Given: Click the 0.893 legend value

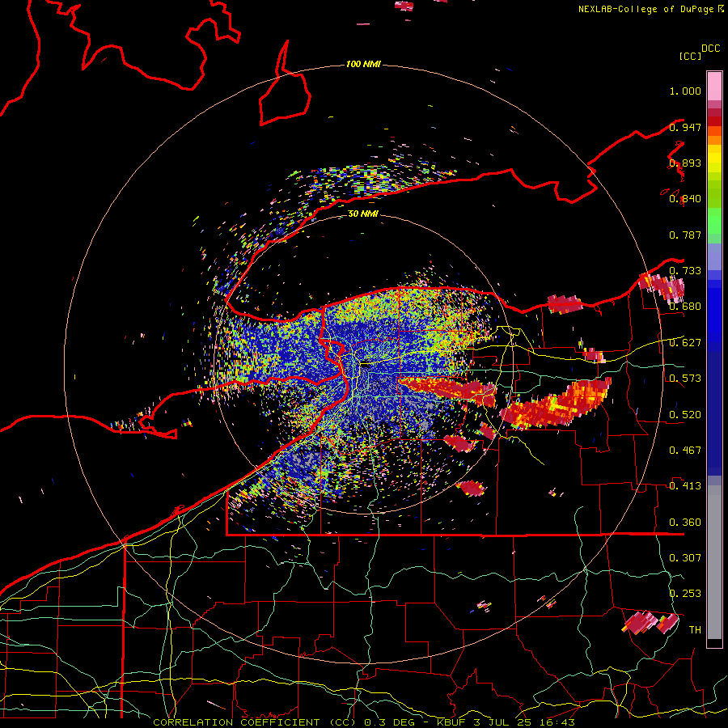Looking at the screenshot, I should click(685, 163).
